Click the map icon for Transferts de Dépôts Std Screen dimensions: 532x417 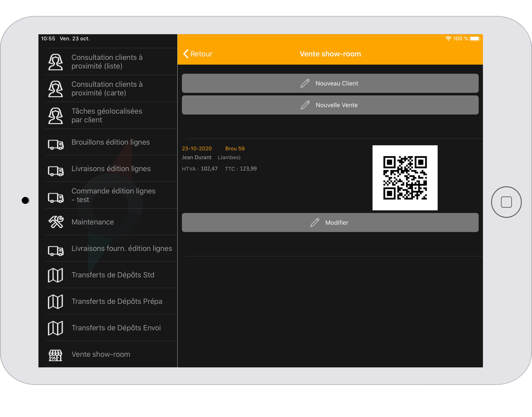pyautogui.click(x=56, y=275)
